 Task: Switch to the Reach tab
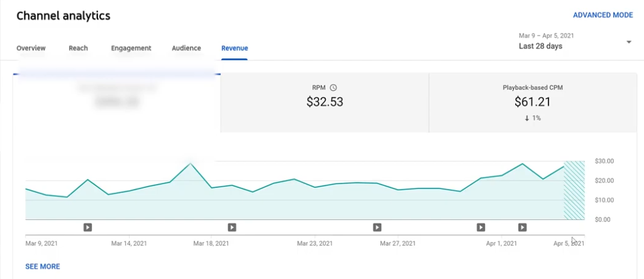click(x=78, y=48)
